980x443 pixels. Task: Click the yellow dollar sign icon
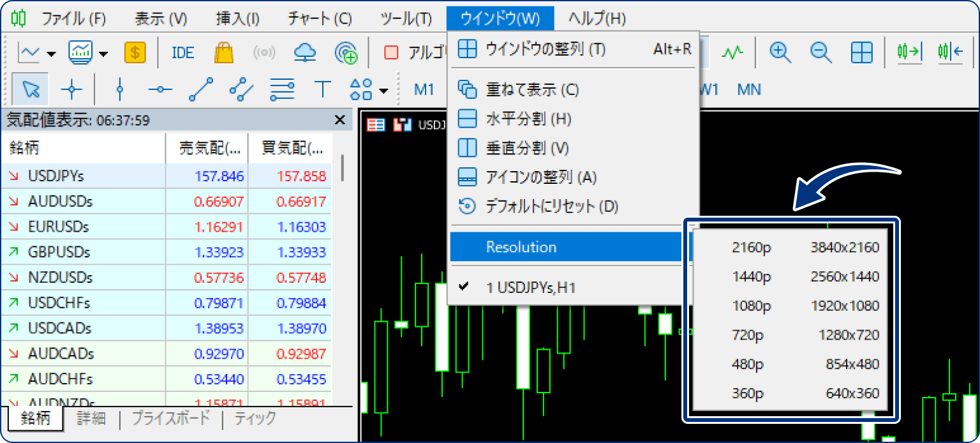tap(135, 52)
